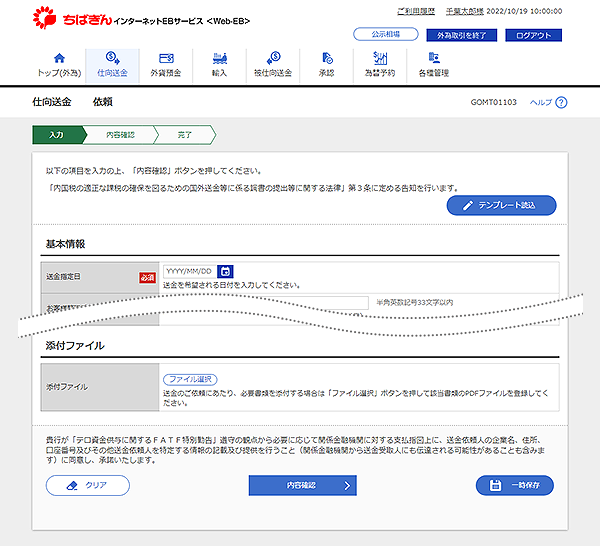
Task: Click the 基本情報 heading
Action: click(x=65, y=244)
